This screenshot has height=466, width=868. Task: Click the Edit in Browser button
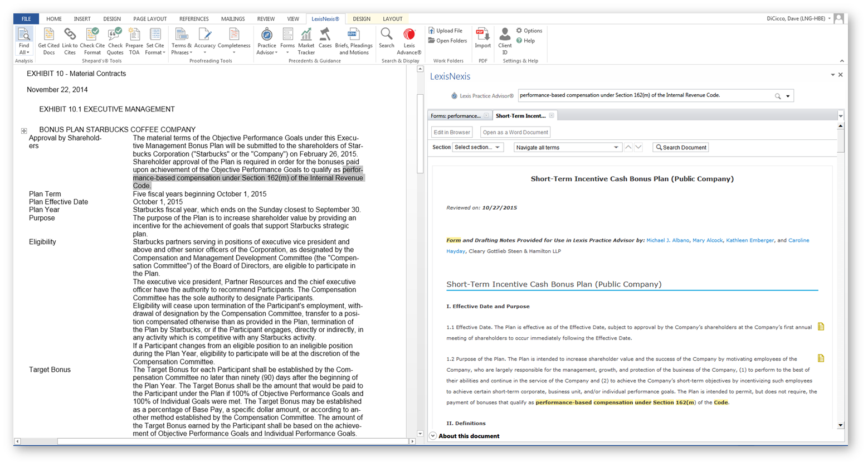(452, 132)
